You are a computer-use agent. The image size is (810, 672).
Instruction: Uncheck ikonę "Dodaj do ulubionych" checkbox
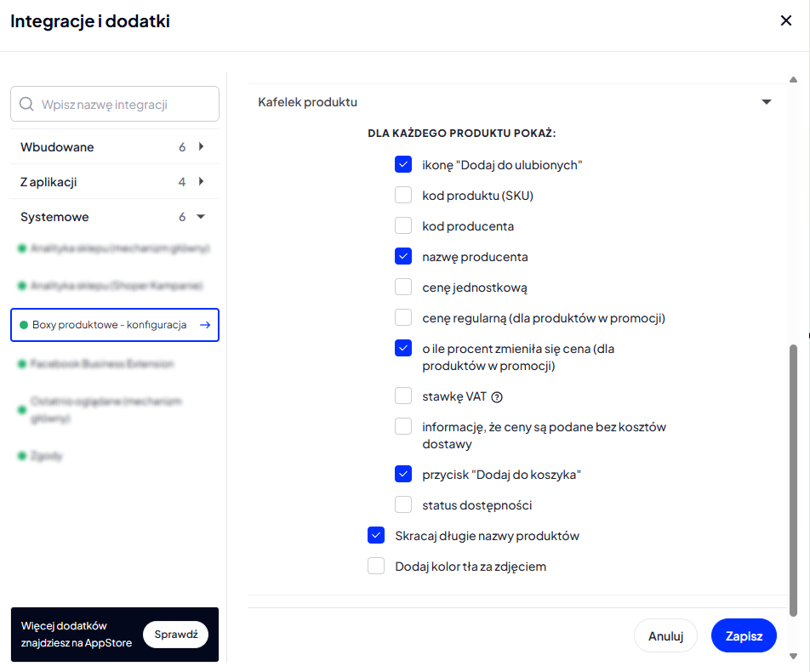point(403,164)
